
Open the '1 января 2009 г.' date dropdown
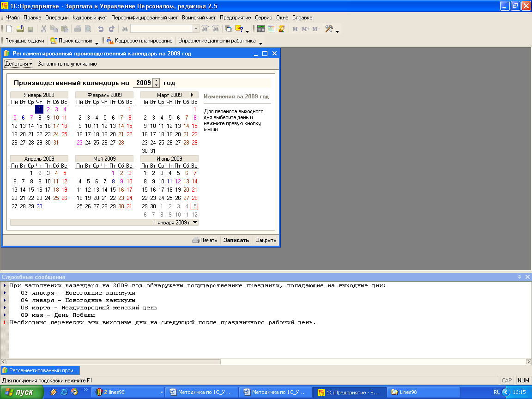(x=195, y=223)
